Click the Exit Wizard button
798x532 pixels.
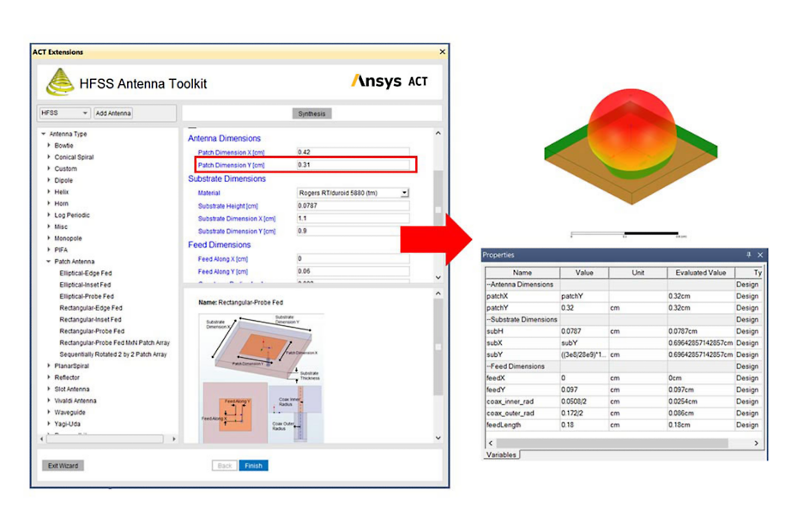click(63, 466)
